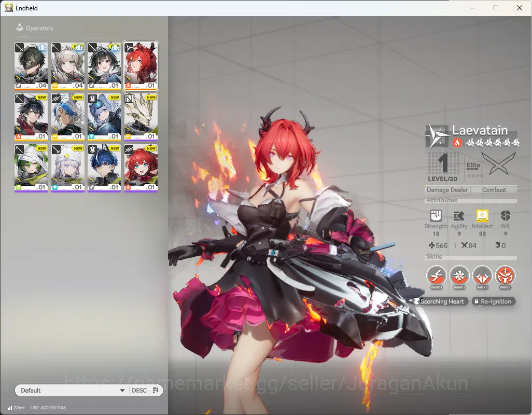The width and height of the screenshot is (532, 415).
Task: Click the Skills section header
Action: pyautogui.click(x=471, y=257)
